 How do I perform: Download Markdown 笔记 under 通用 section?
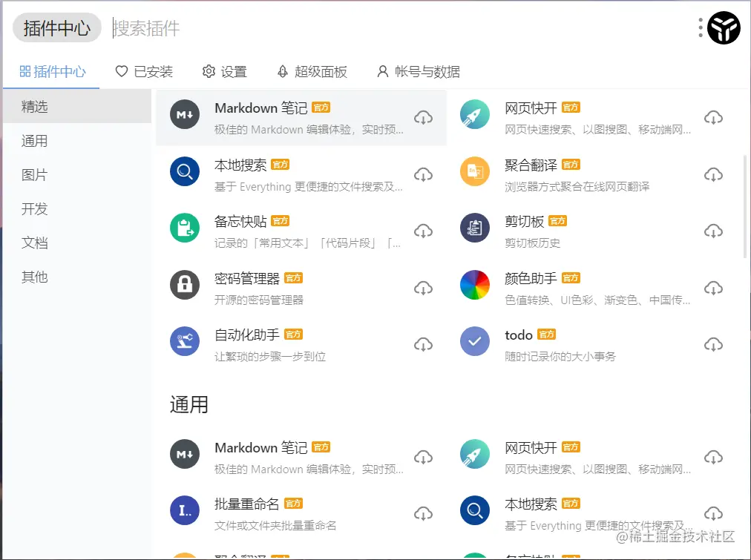[x=424, y=457]
